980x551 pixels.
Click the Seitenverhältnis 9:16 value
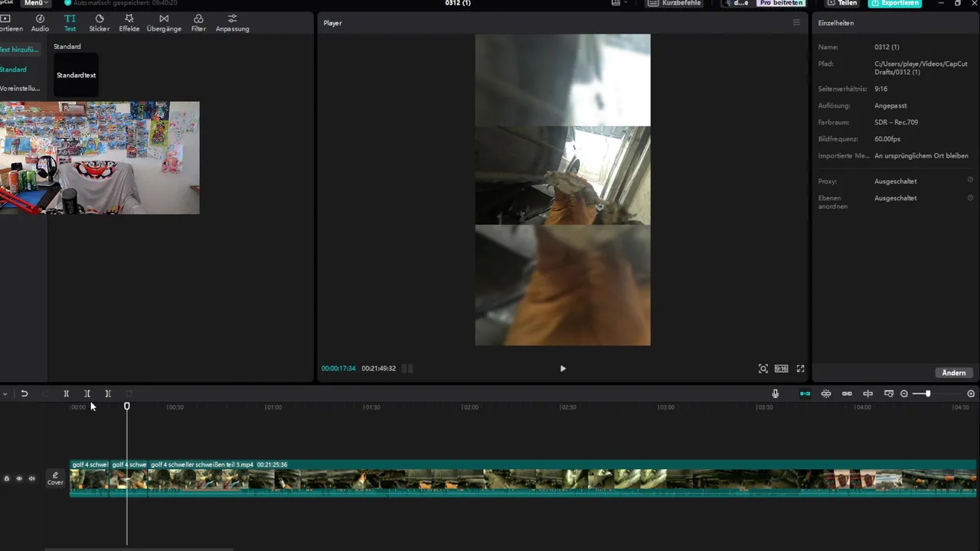click(881, 89)
